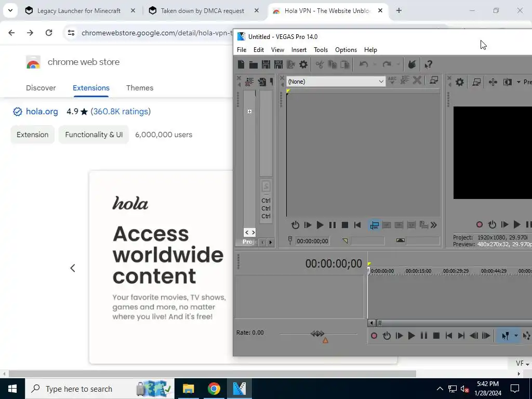Click the Save As second floppy icon
This screenshot has height=399, width=532.
pos(278,64)
